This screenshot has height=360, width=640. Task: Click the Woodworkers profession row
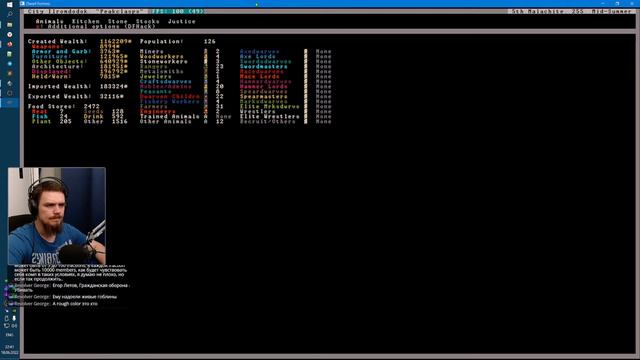pyautogui.click(x=180, y=56)
